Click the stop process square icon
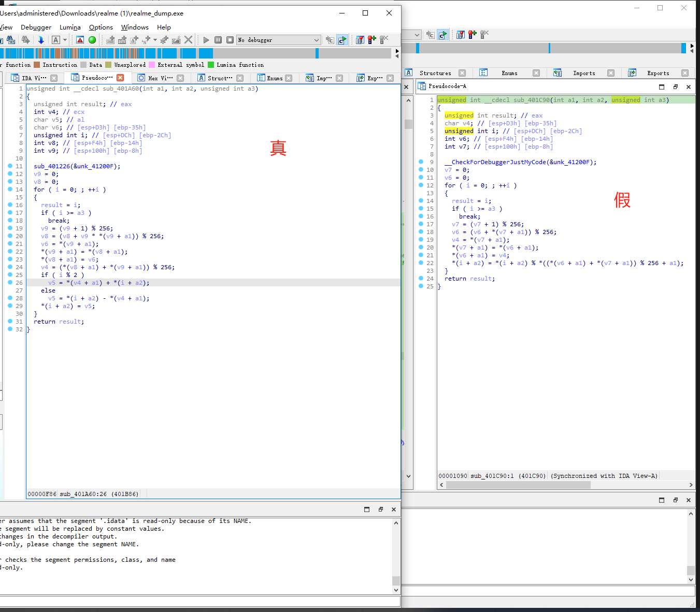The height and width of the screenshot is (612, 700). pos(230,40)
